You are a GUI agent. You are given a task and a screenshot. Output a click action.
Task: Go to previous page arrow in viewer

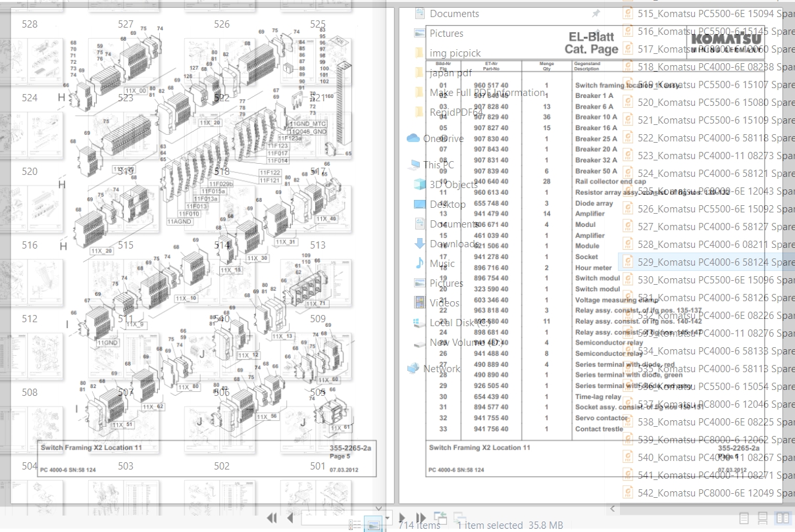(x=290, y=518)
